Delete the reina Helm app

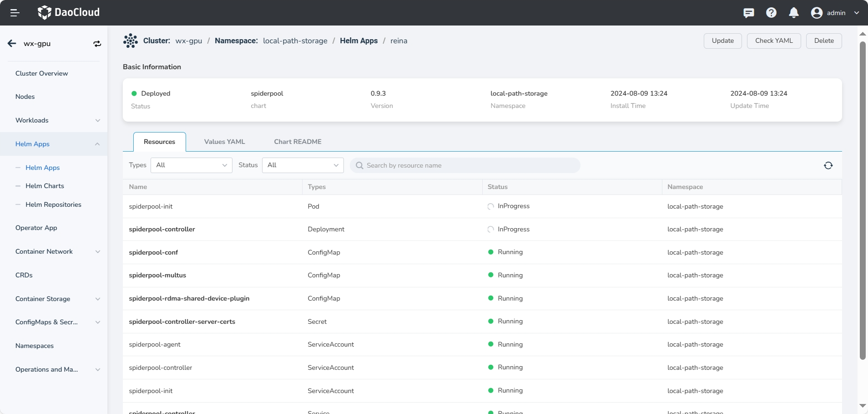click(x=823, y=41)
